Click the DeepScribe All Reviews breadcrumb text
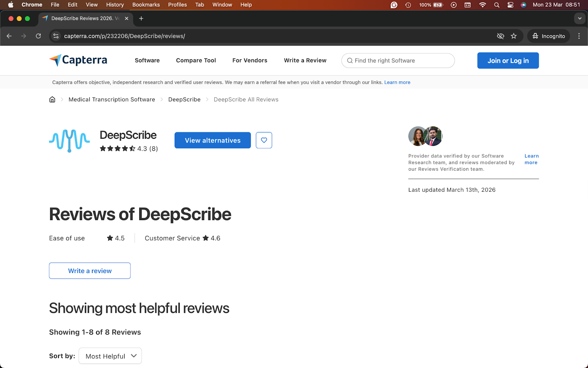The width and height of the screenshot is (588, 368). (x=246, y=99)
